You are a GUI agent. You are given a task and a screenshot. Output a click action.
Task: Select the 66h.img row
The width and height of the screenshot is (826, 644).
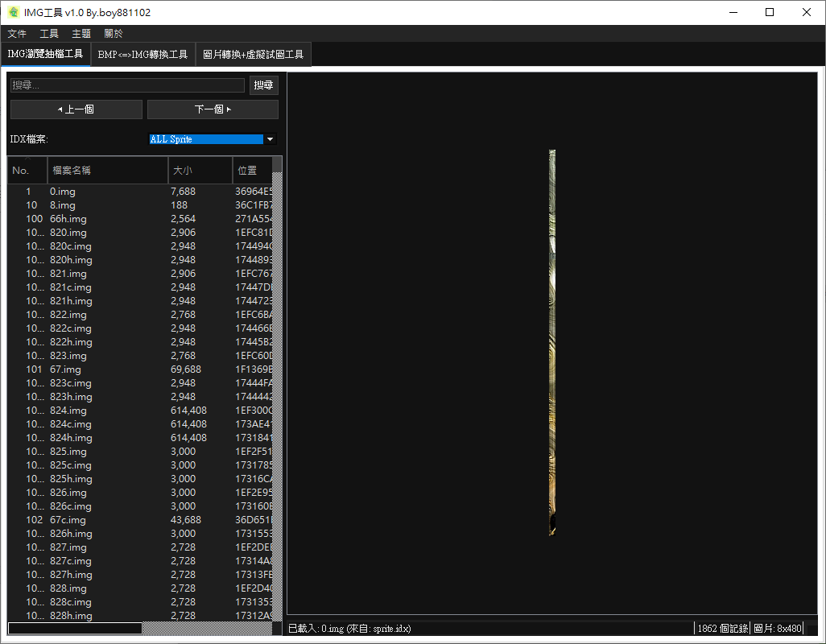[141, 218]
